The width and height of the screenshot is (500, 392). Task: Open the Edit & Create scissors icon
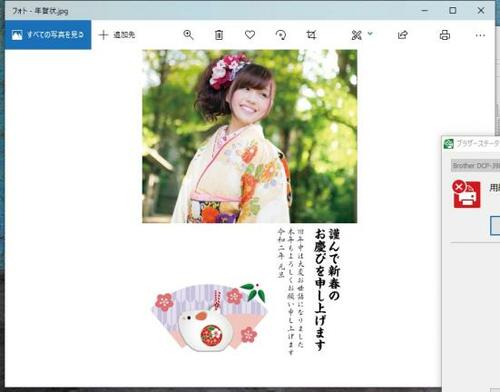356,35
